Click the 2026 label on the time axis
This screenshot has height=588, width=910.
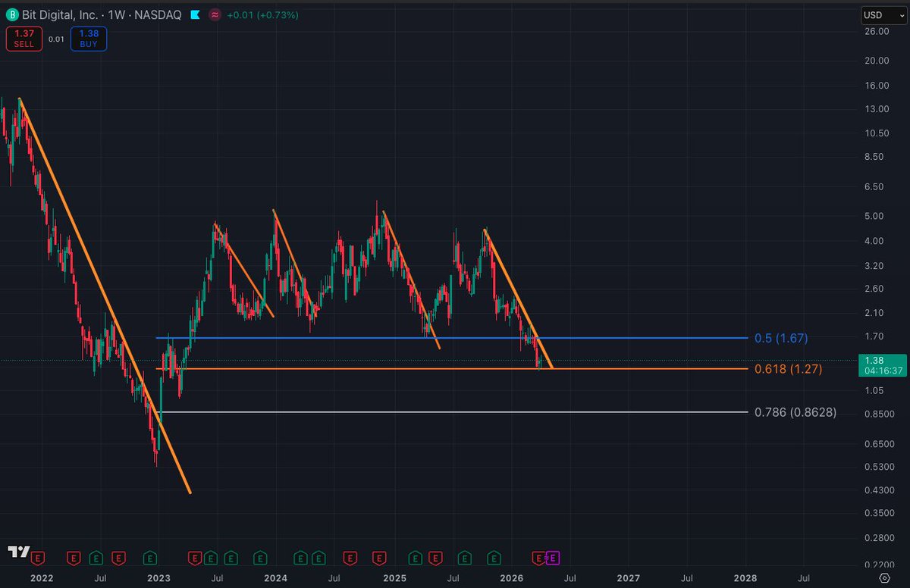click(x=512, y=577)
